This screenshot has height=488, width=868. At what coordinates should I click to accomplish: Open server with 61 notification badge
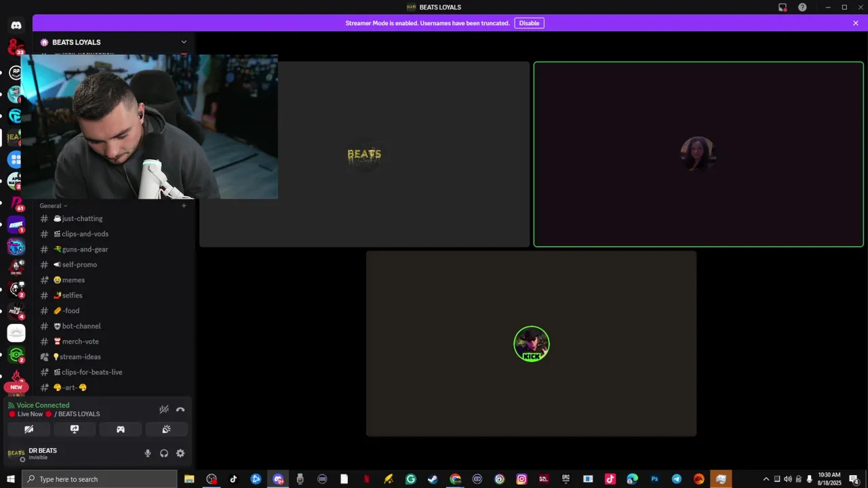[x=16, y=202]
